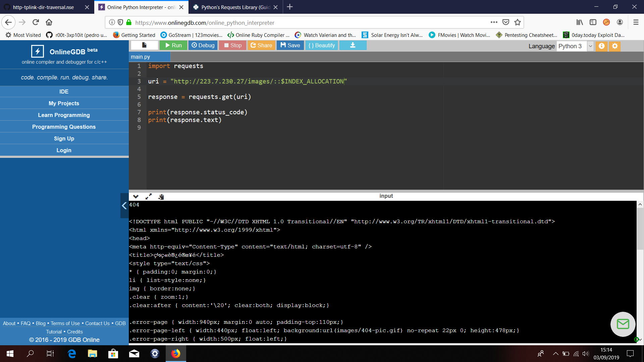
Task: Bookmark this page with star icon
Action: coord(518,22)
